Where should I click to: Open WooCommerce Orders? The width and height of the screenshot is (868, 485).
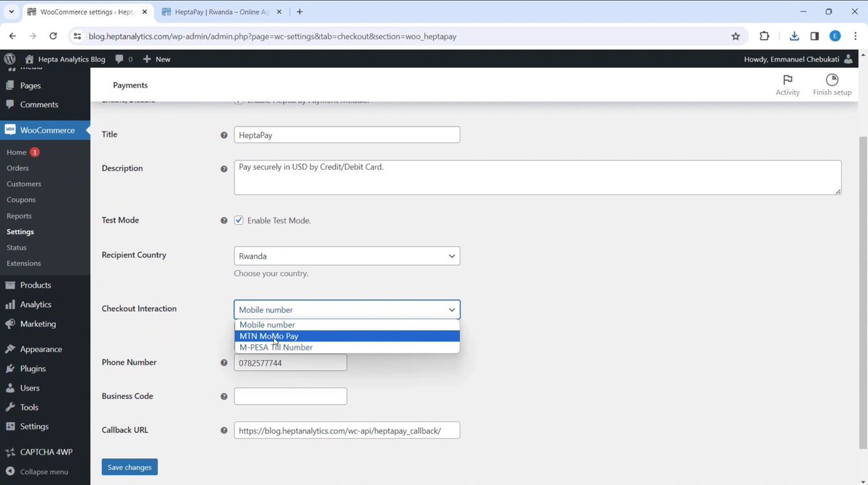click(x=17, y=168)
